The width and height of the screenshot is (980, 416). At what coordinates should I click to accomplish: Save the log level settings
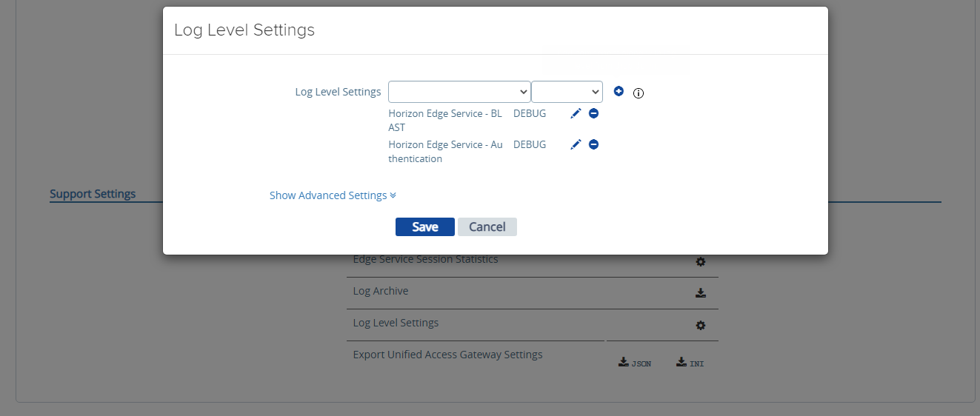(x=425, y=227)
